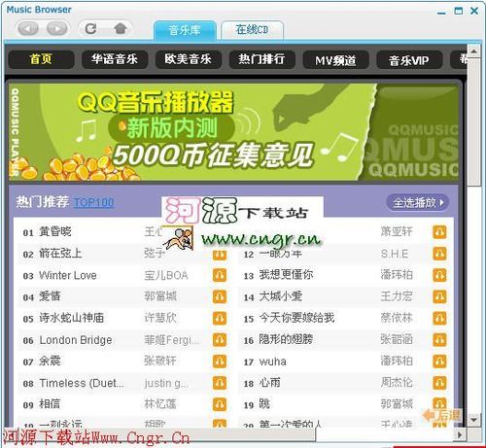The image size is (486, 448).
Task: Click artist name 王力宏
Action: (x=397, y=296)
